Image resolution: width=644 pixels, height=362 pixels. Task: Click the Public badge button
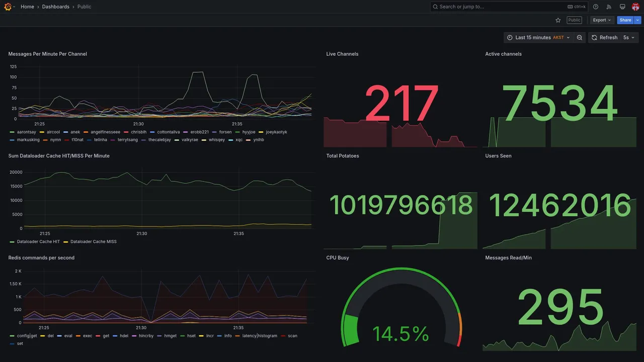[574, 20]
